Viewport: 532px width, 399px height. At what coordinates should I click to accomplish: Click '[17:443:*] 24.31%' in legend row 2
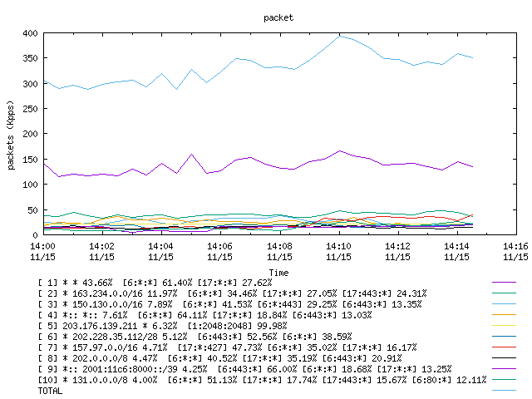[384, 293]
